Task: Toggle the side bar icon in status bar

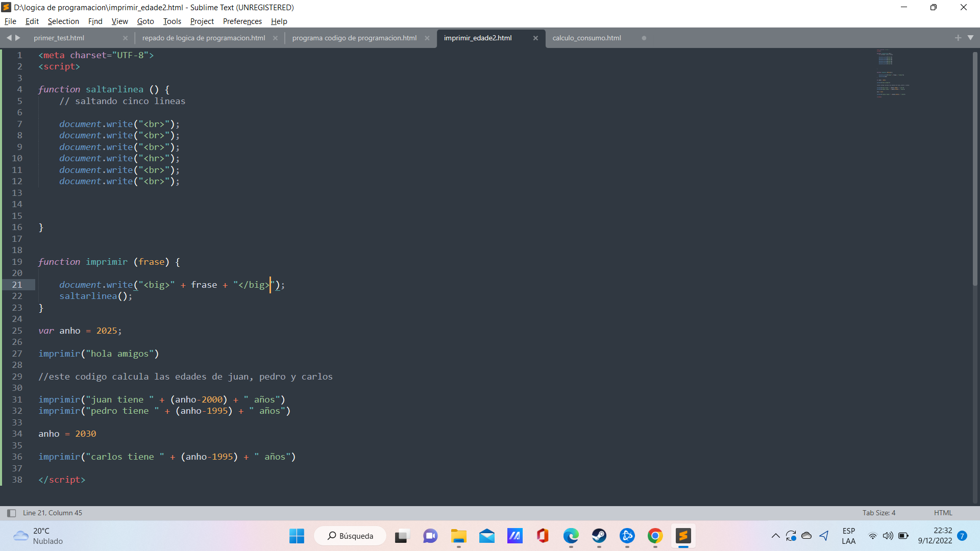Action: pyautogui.click(x=11, y=513)
